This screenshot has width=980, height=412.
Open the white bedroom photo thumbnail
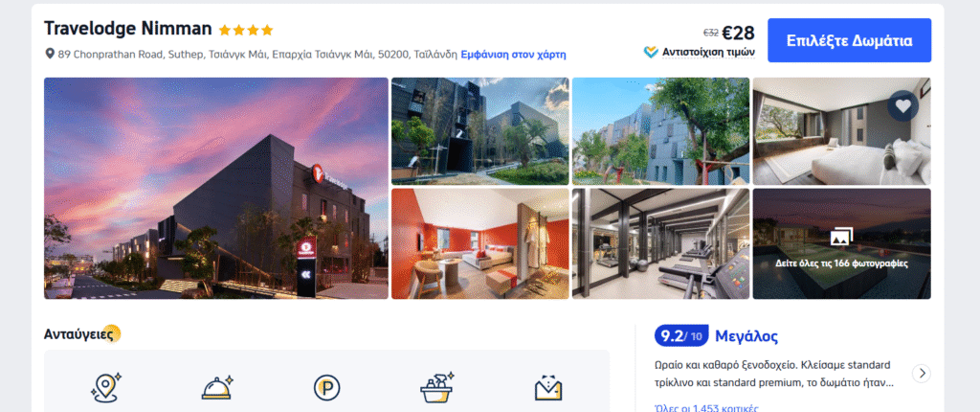pos(841,131)
